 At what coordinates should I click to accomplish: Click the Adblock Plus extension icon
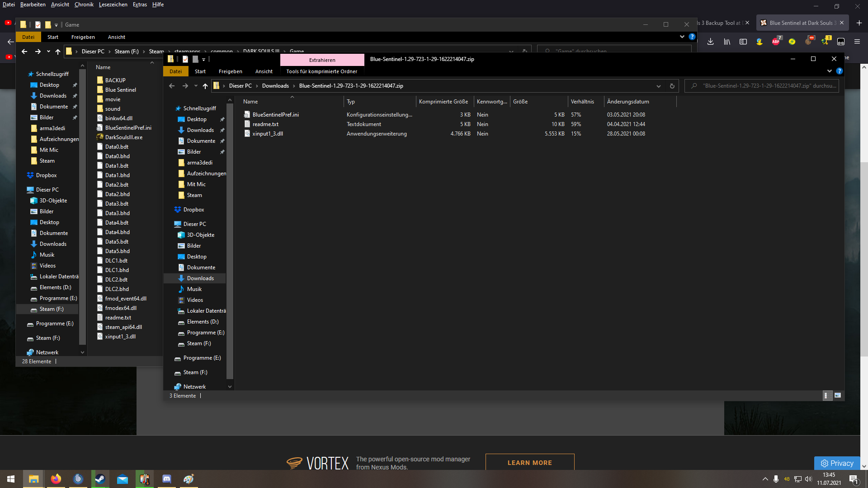pyautogui.click(x=776, y=42)
